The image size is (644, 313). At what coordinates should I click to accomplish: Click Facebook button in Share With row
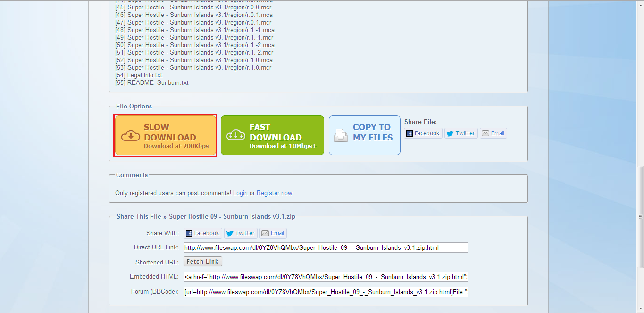point(203,233)
